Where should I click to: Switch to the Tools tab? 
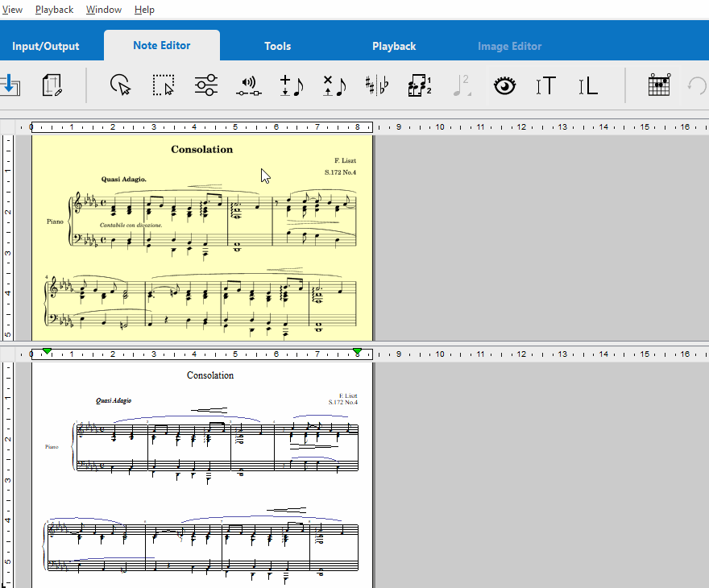[x=278, y=46]
